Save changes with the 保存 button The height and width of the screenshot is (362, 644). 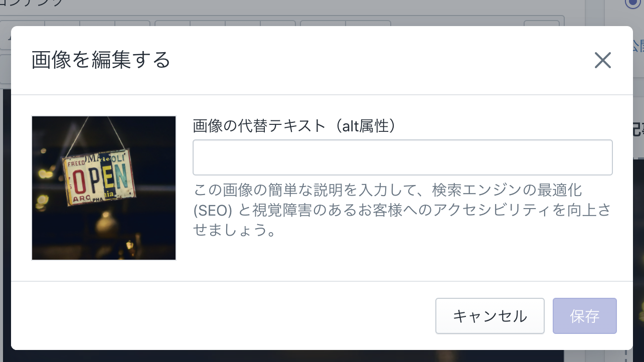click(585, 316)
